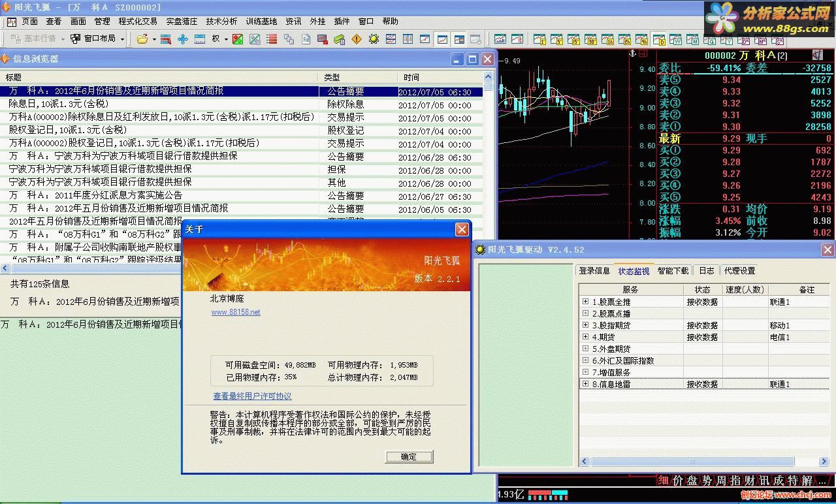836x504 pixels.
Task: Click 确定 in the About dialog
Action: [409, 456]
